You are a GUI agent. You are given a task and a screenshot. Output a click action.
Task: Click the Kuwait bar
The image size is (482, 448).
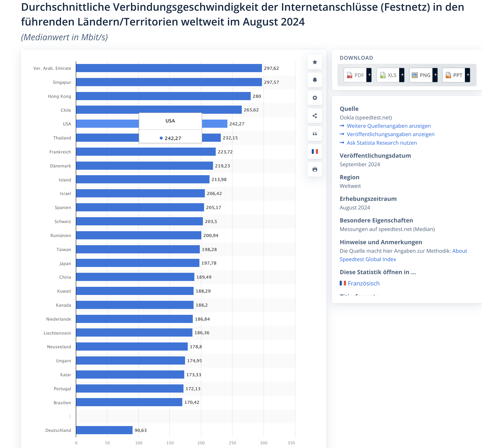(135, 291)
